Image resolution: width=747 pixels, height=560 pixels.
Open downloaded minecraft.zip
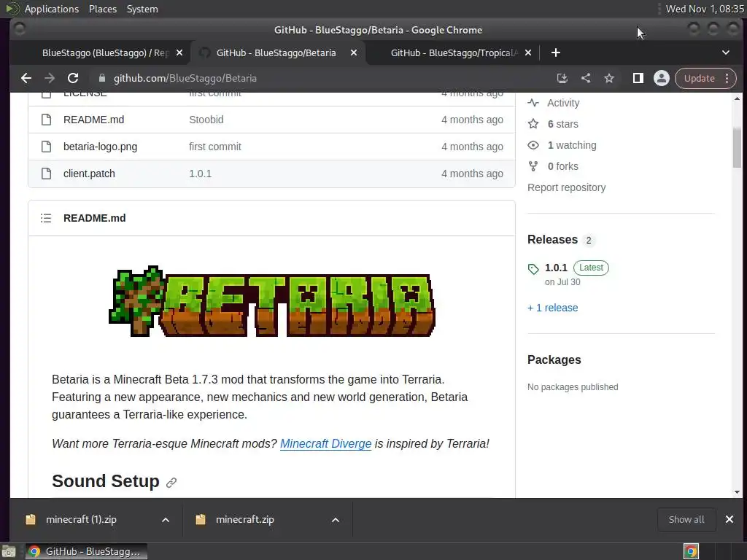click(245, 520)
